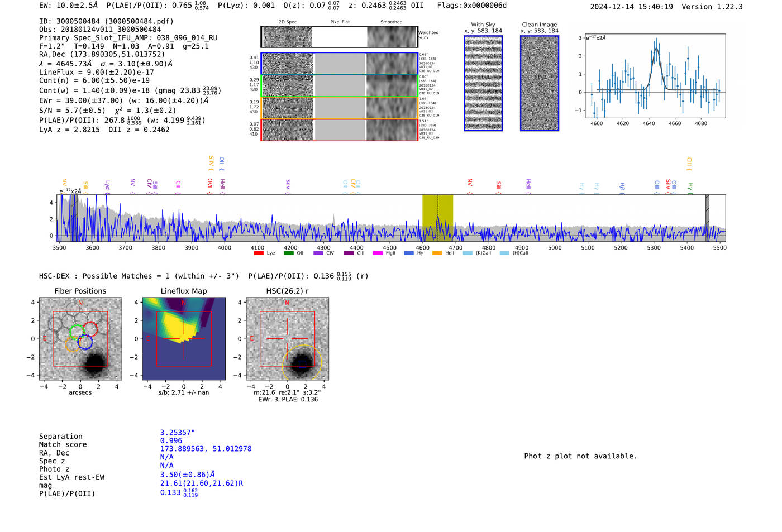The height and width of the screenshot is (532, 782).
Task: Click the Hγ blue legend swatch
Action: click(x=409, y=253)
